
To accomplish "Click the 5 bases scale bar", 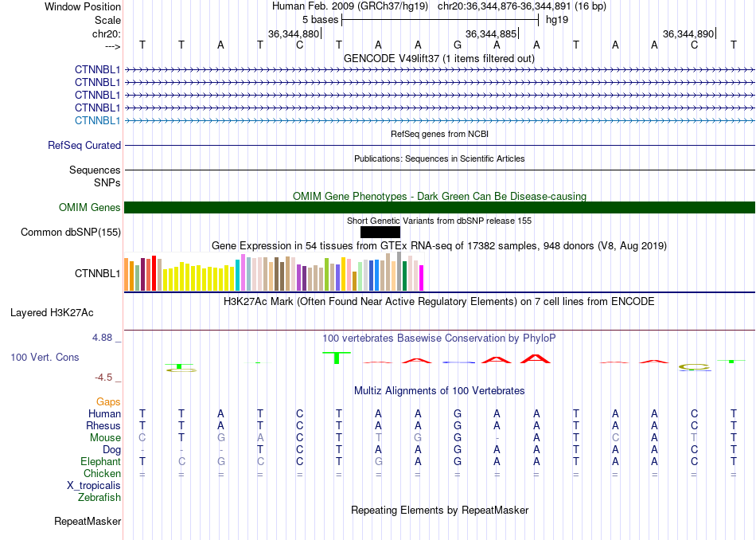I will [440, 20].
